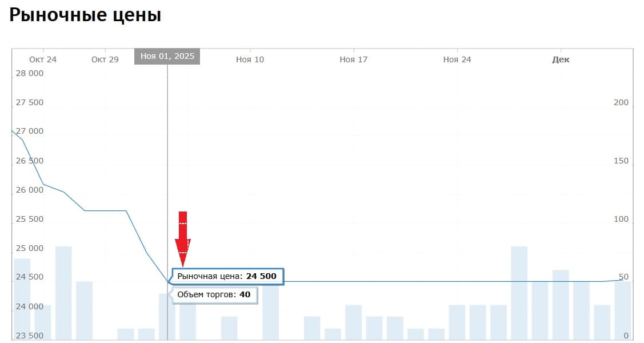Click the 25 500 price axis label
The image size is (644, 343).
pos(29,219)
